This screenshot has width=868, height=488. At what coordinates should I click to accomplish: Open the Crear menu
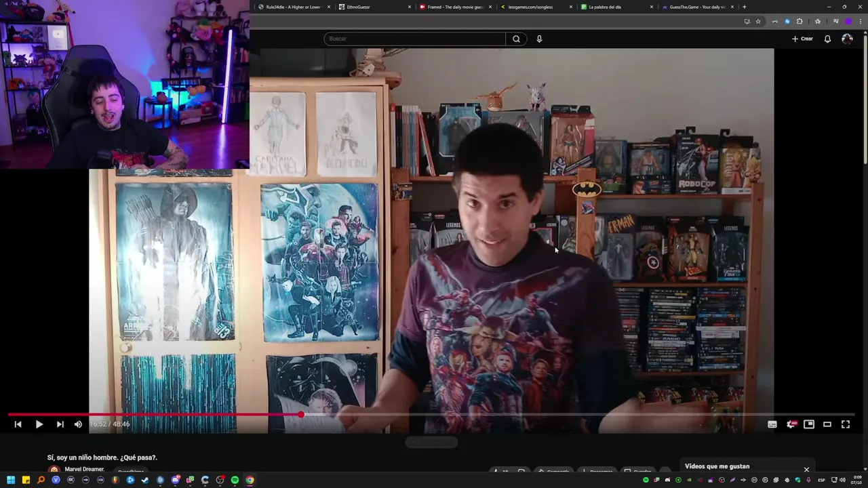coord(802,39)
